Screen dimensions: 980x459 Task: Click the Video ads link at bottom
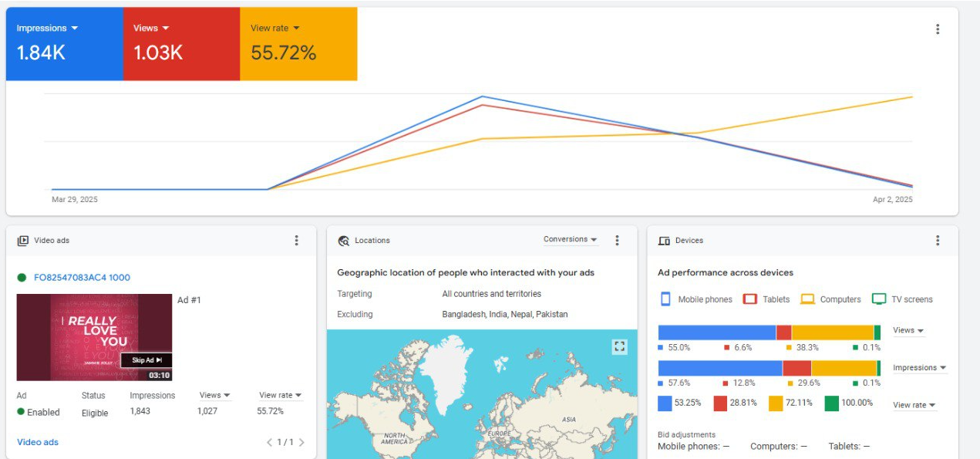point(38,442)
